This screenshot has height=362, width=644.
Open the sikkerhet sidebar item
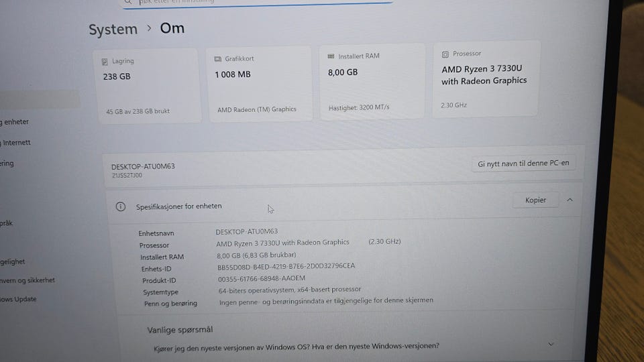pos(28,280)
